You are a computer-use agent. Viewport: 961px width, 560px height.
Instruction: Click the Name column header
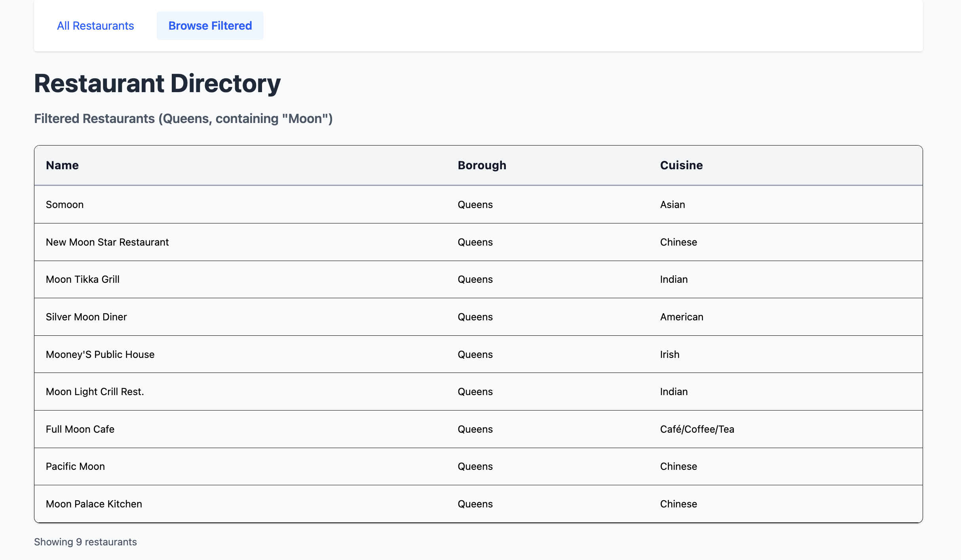tap(62, 165)
